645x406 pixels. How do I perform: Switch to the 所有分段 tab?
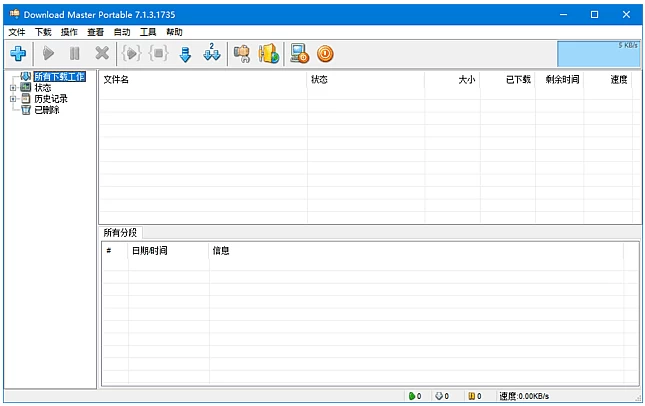pos(121,232)
